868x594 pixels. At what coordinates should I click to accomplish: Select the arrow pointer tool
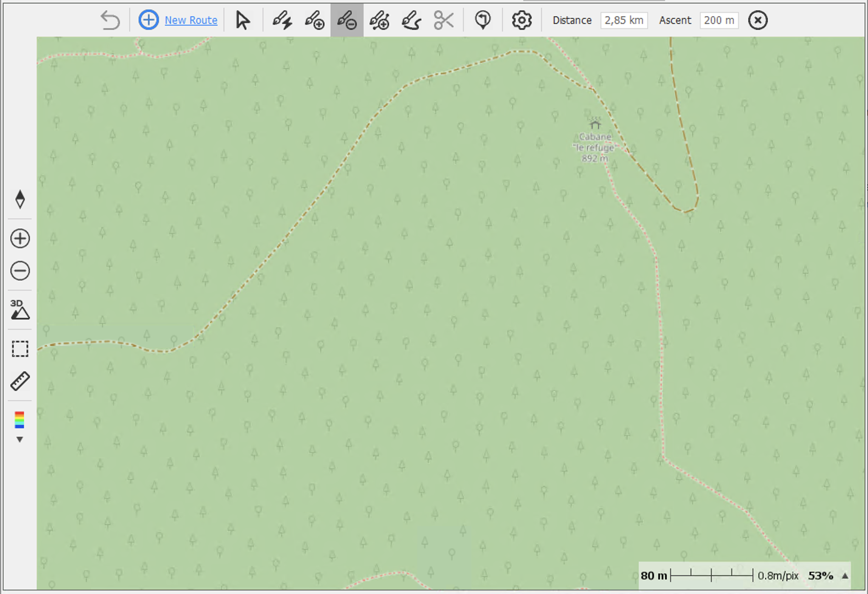click(x=242, y=20)
